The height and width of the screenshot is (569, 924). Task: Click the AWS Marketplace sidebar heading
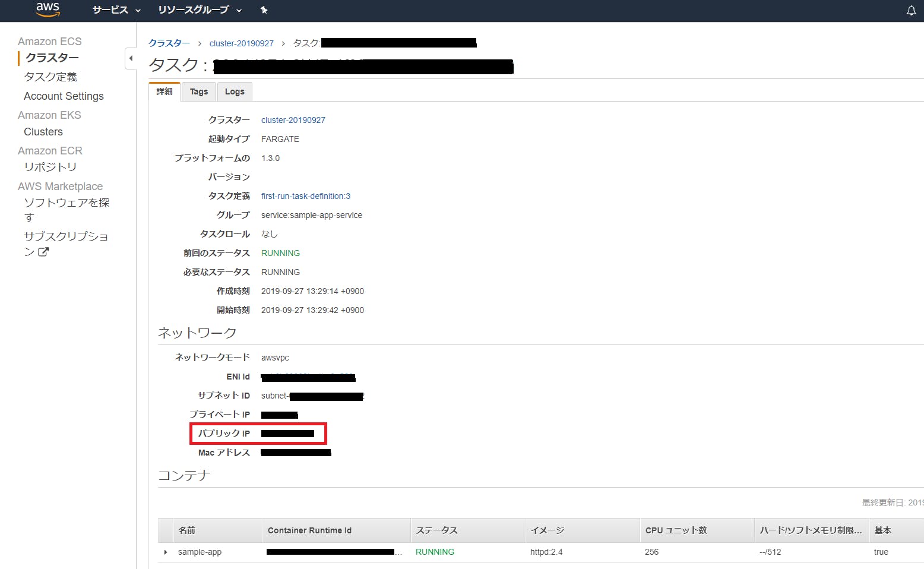60,186
